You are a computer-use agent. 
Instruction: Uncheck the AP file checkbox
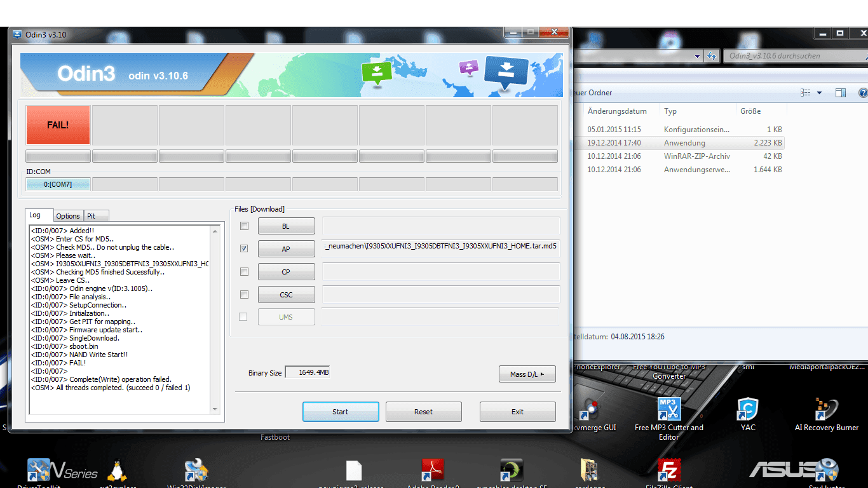point(244,248)
